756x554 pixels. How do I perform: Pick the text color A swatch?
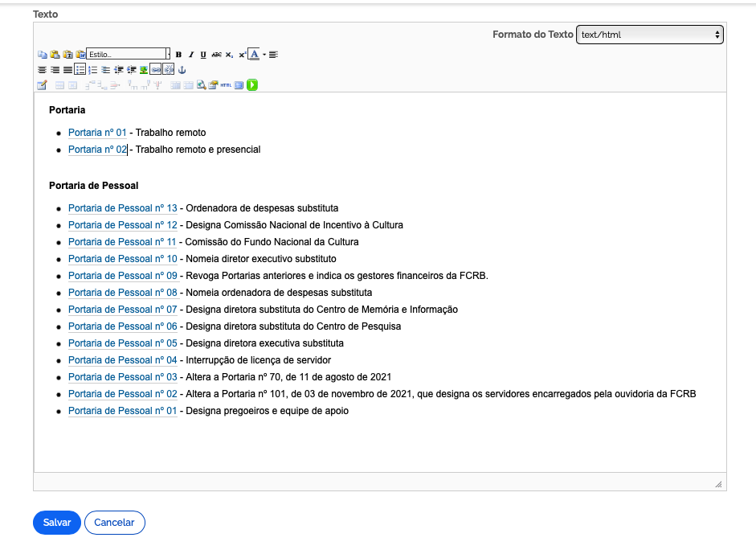tap(254, 55)
